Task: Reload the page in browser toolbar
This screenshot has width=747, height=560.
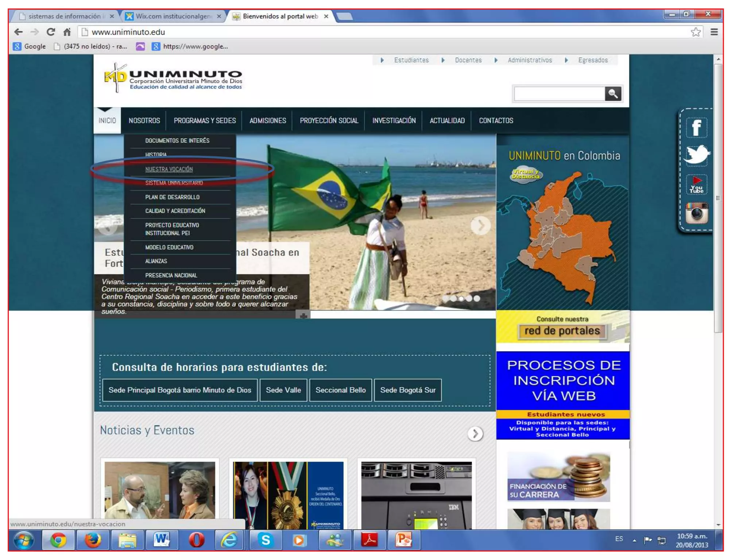Action: (x=51, y=32)
